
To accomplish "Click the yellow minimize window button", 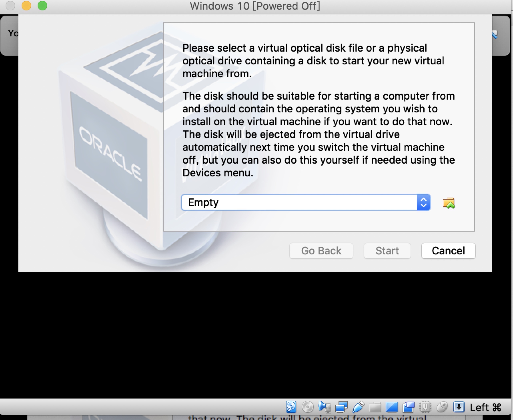I will pyautogui.click(x=26, y=6).
